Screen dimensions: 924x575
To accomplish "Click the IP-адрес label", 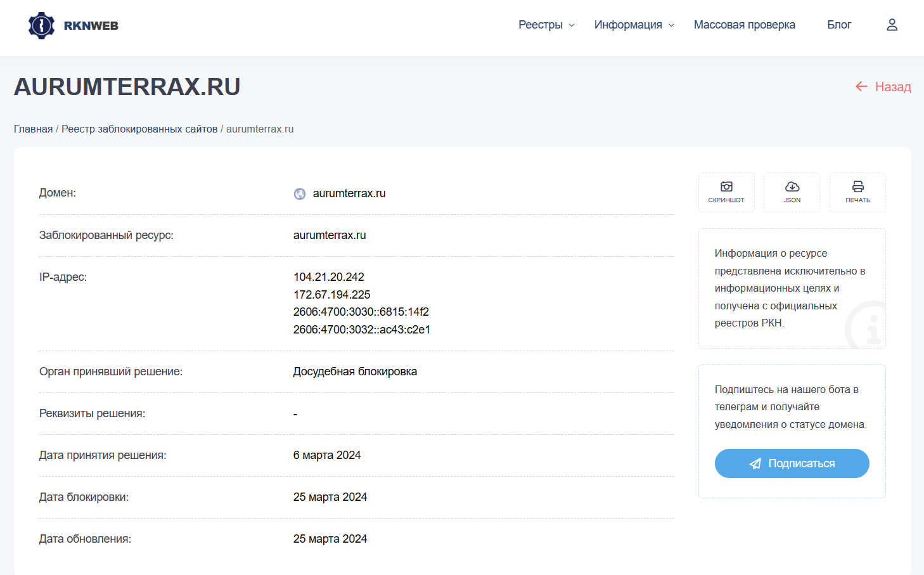I will tap(63, 277).
